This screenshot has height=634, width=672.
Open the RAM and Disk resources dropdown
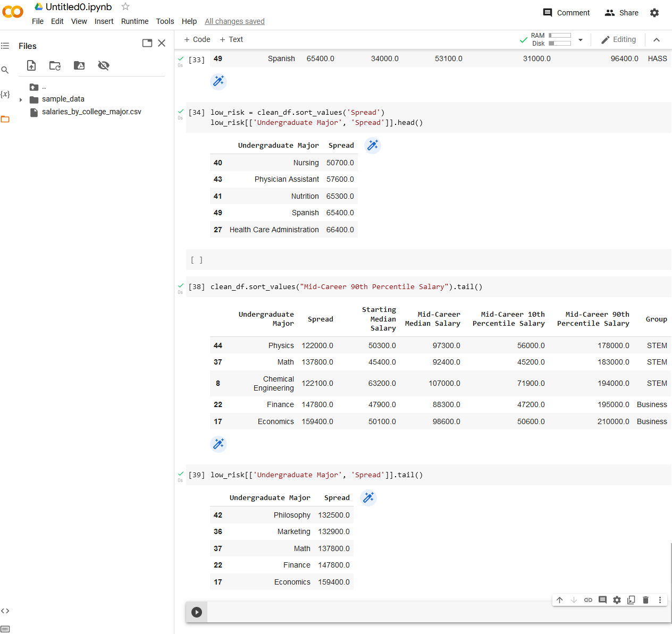click(580, 39)
